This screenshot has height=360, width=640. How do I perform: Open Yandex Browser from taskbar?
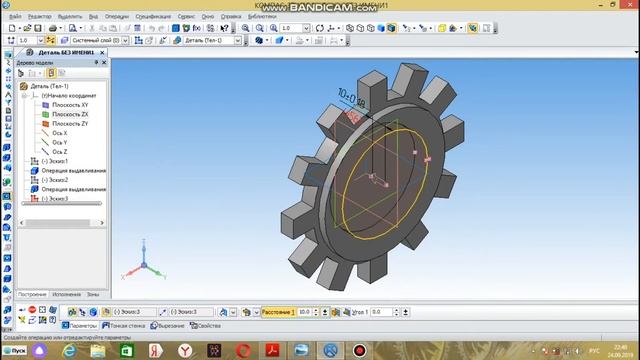click(185, 351)
